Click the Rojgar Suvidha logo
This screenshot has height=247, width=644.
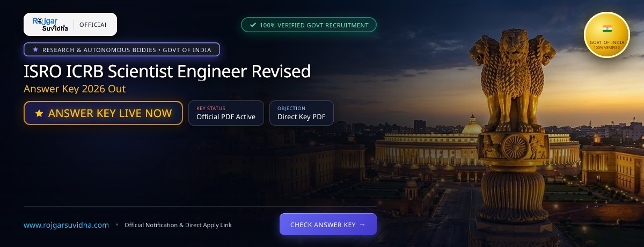click(49, 24)
